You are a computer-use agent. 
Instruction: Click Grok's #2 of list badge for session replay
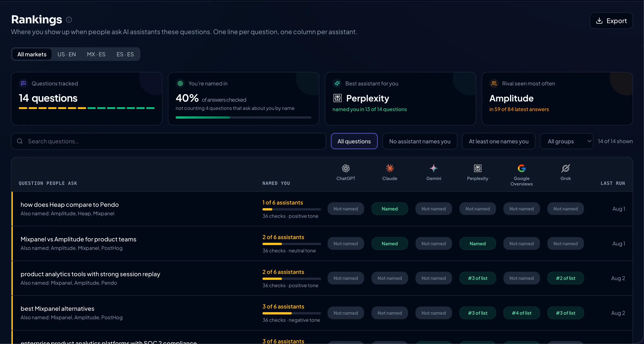pyautogui.click(x=565, y=278)
